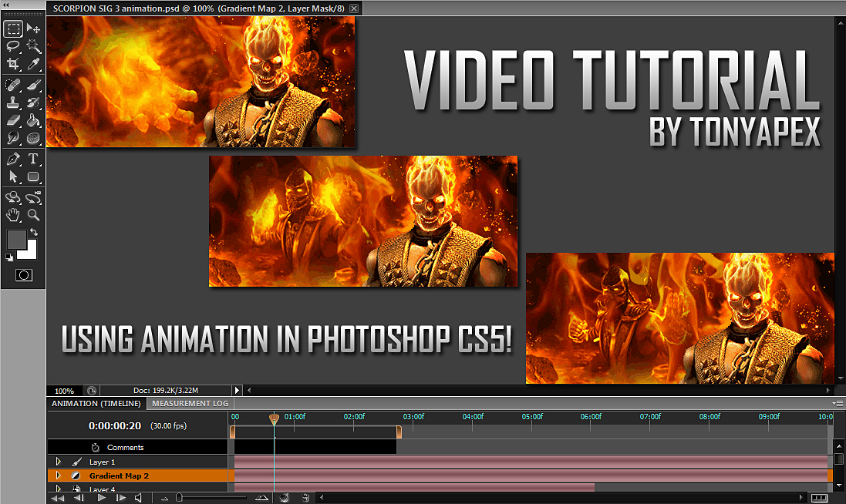The width and height of the screenshot is (846, 504).
Task: Select the Zoom tool
Action: point(33,216)
